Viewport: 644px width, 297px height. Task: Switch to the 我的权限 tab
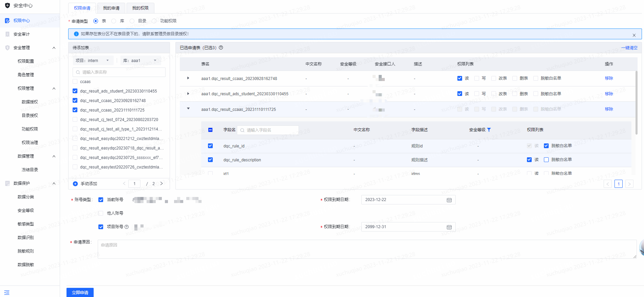tap(140, 8)
